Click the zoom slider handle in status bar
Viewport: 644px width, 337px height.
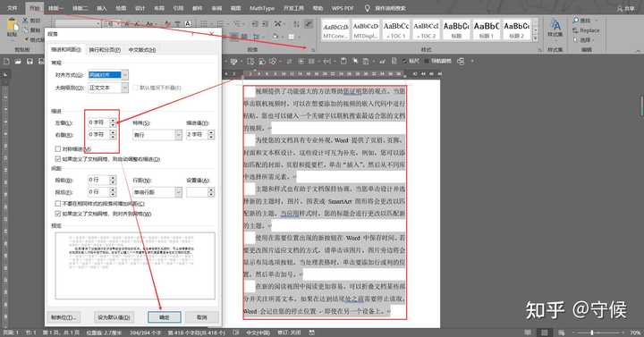pyautogui.click(x=591, y=333)
